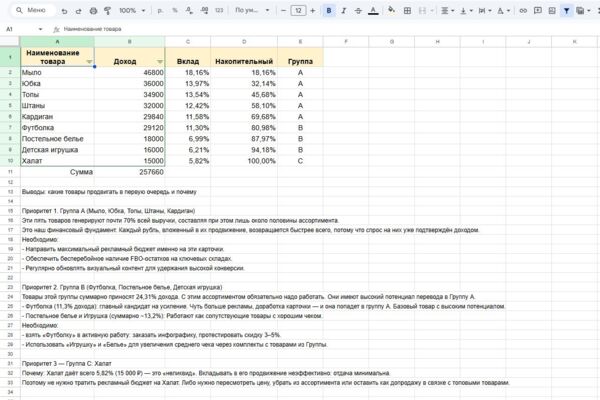Redo the last undone action
The width and height of the screenshot is (600, 400).
[78, 11]
